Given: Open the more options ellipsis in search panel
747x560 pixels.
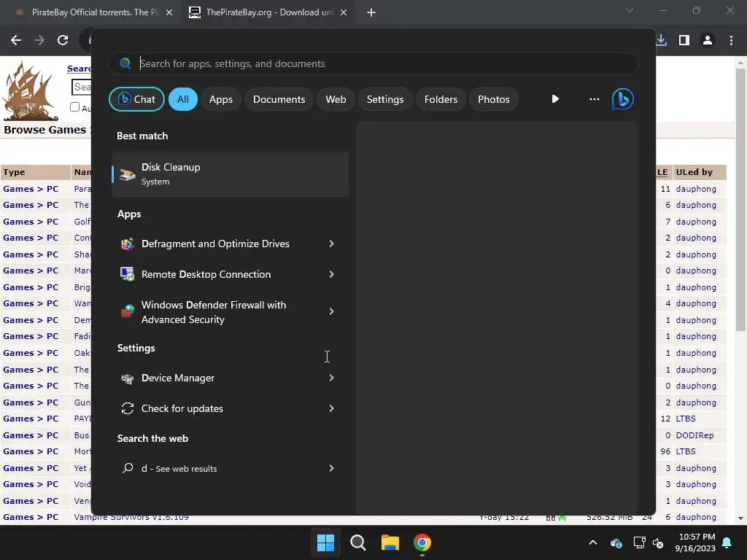Looking at the screenshot, I should coord(594,99).
